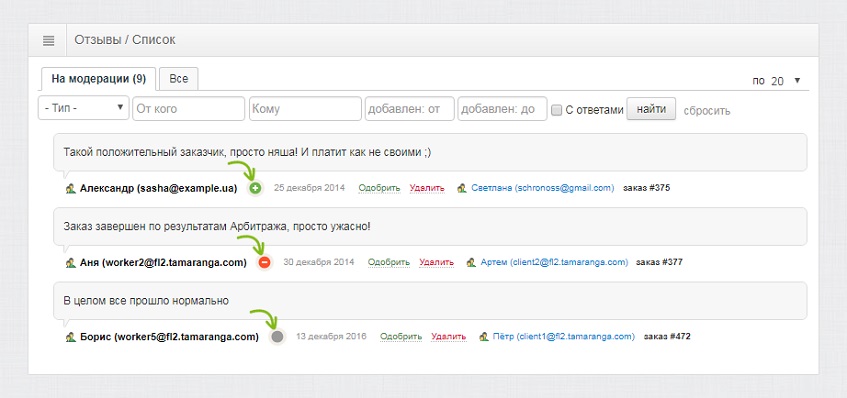
Task: Click the 'сбросить' reset link
Action: (x=707, y=111)
